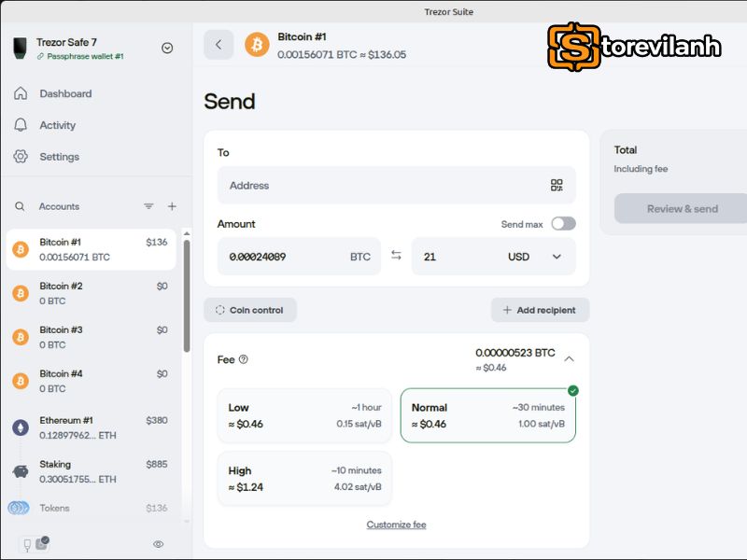This screenshot has height=560, width=747.
Task: Click the Bitcoin #3 coin icon
Action: pyautogui.click(x=21, y=337)
